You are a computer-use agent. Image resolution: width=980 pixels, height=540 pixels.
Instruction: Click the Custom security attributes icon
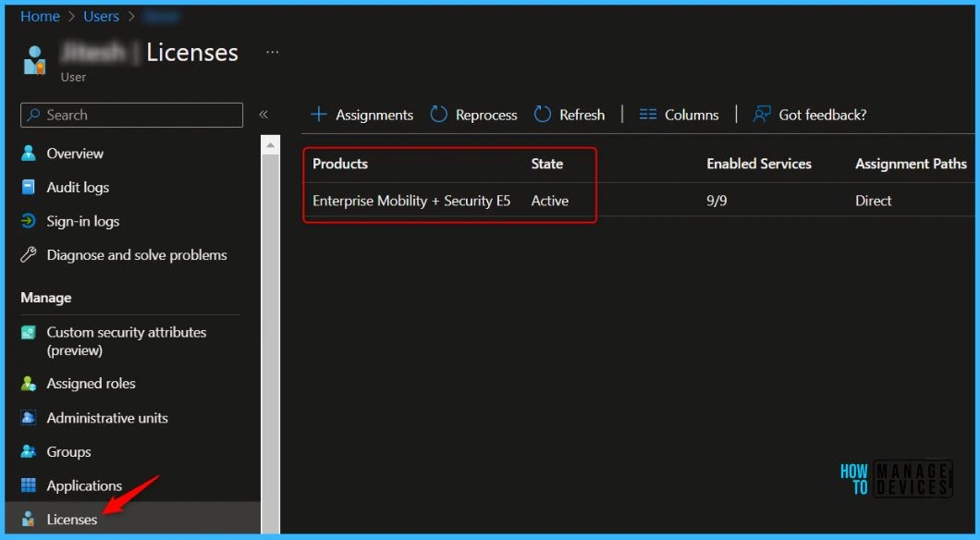tap(28, 333)
